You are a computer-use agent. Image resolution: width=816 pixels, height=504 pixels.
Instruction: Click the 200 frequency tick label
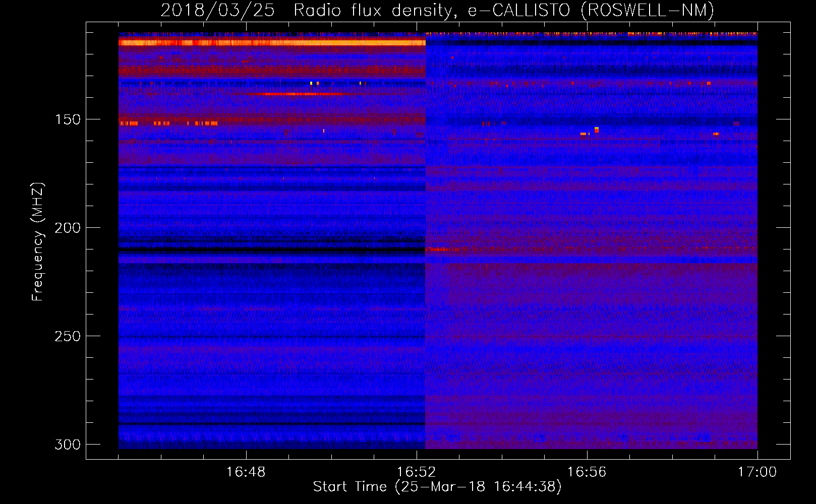pos(68,228)
